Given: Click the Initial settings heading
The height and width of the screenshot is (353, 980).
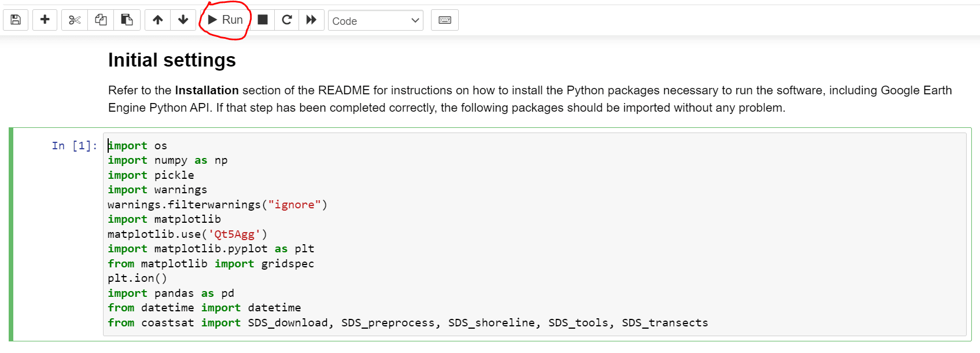Looking at the screenshot, I should pyautogui.click(x=172, y=60).
